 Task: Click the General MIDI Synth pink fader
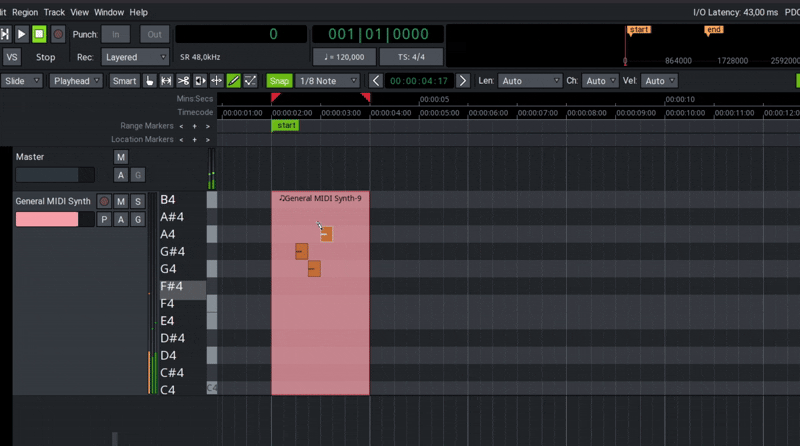pyautogui.click(x=46, y=219)
